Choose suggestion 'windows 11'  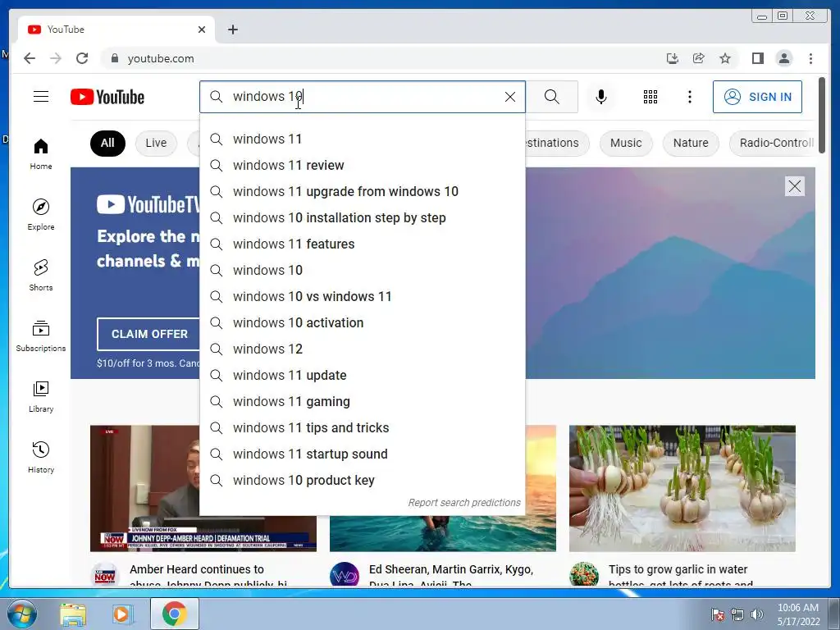point(362,139)
